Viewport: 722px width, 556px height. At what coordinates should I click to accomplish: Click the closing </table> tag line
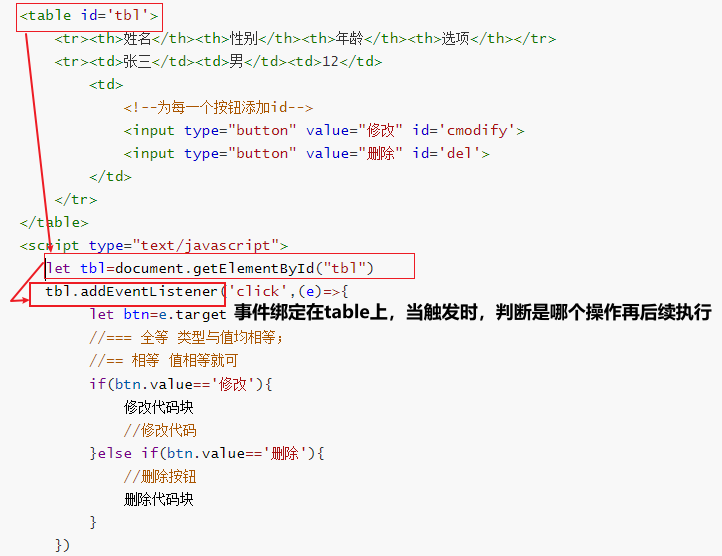coord(54,222)
